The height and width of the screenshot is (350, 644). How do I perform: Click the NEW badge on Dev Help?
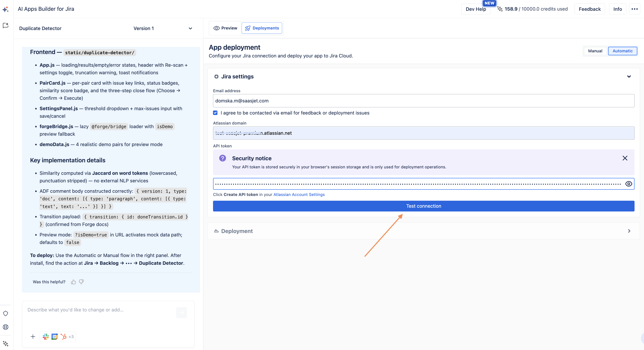pos(489,3)
